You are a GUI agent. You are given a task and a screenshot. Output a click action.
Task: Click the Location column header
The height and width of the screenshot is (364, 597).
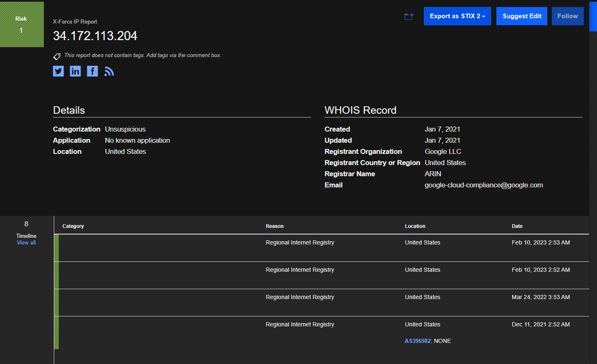[x=415, y=226]
